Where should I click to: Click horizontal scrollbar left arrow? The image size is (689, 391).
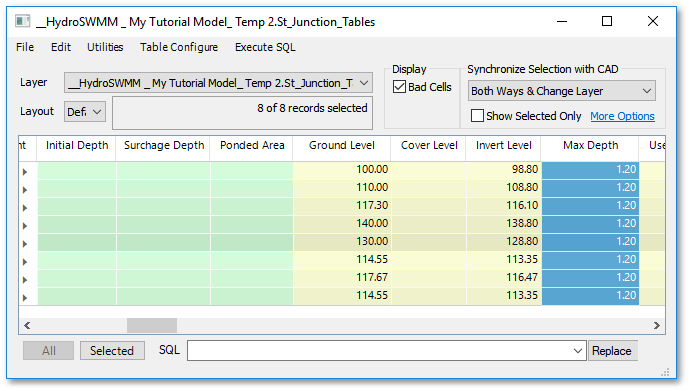[27, 326]
